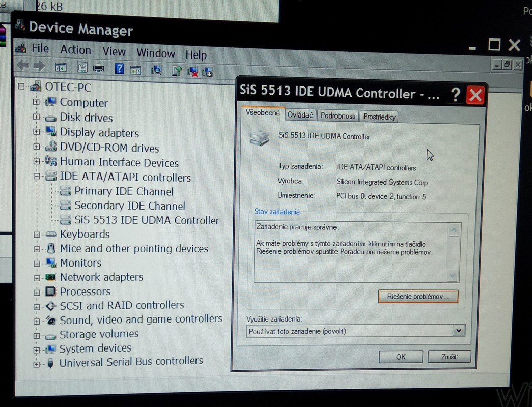Click the OTEC-PC computer icon
This screenshot has height=407, width=532.
pyautogui.click(x=36, y=86)
